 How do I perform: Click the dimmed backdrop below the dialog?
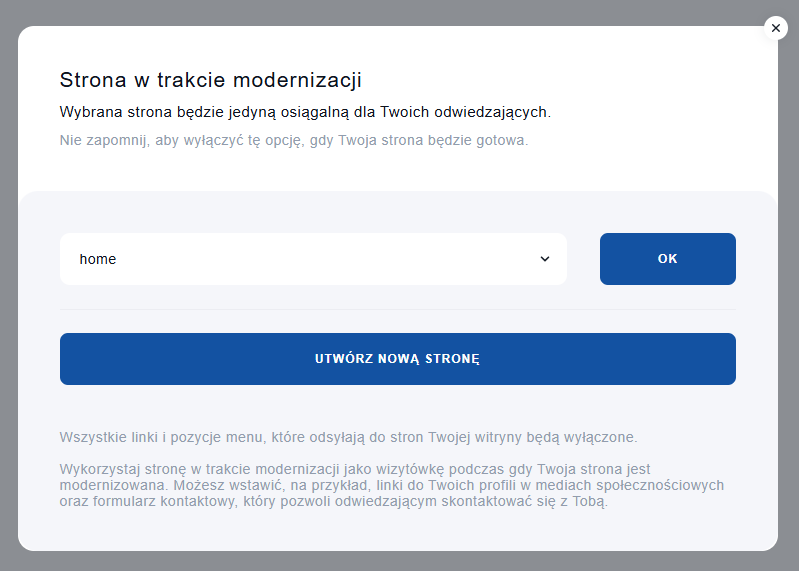[x=400, y=561]
